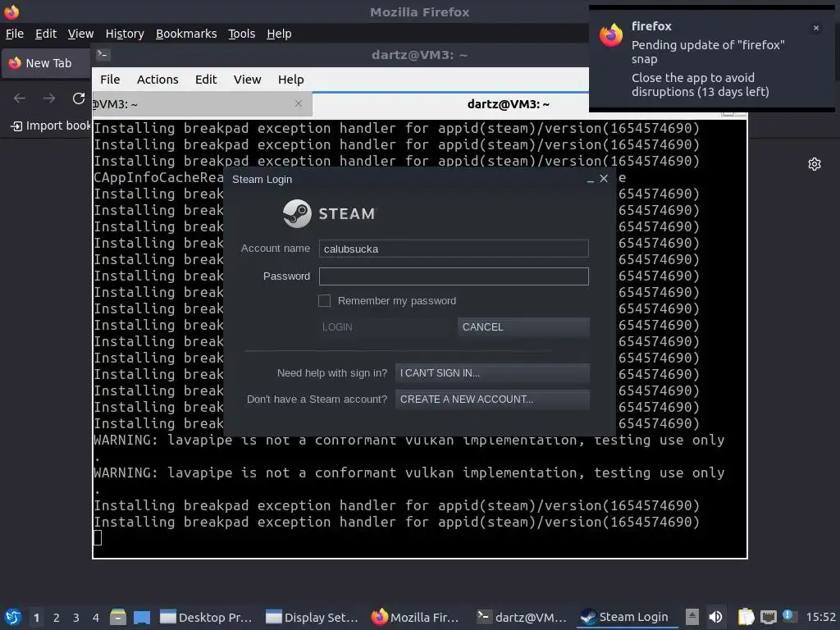
Task: Open Firefox History menu
Action: (125, 34)
